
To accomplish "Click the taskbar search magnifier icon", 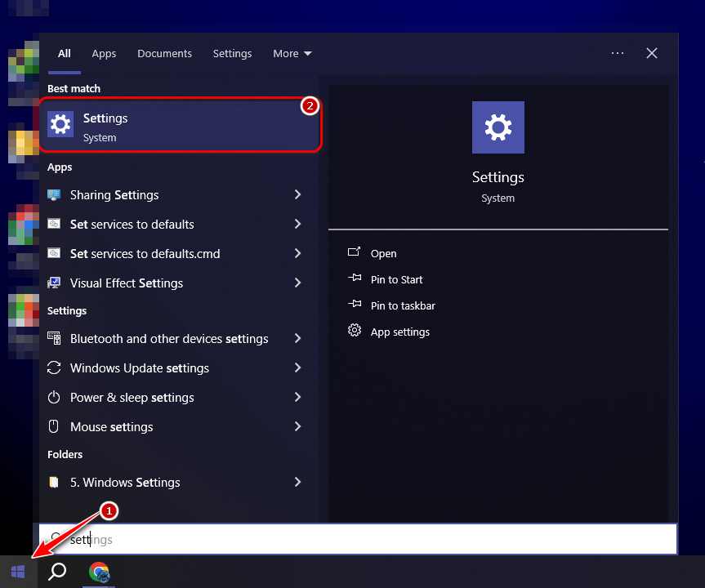I will tap(57, 572).
